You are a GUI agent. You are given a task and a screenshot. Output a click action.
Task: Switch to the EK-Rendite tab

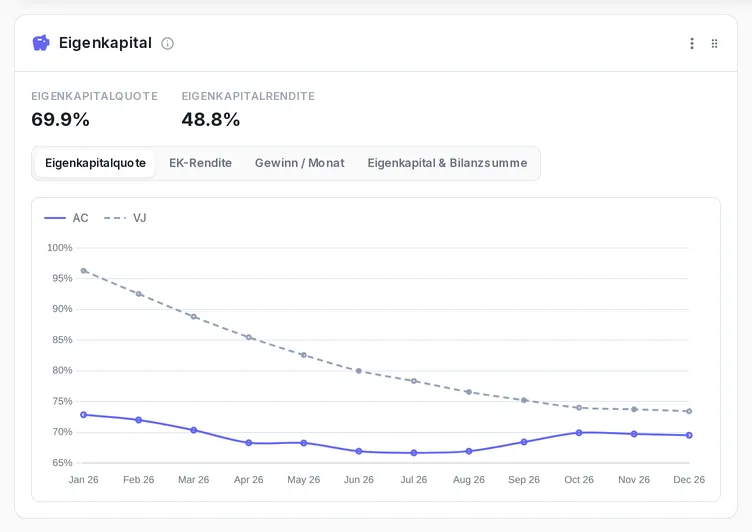click(200, 163)
